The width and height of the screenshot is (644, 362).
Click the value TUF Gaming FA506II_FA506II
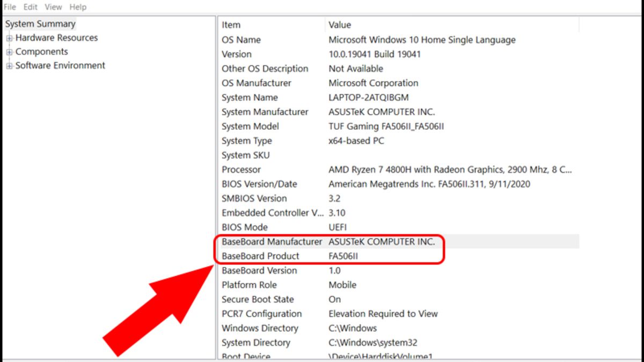[x=386, y=127]
